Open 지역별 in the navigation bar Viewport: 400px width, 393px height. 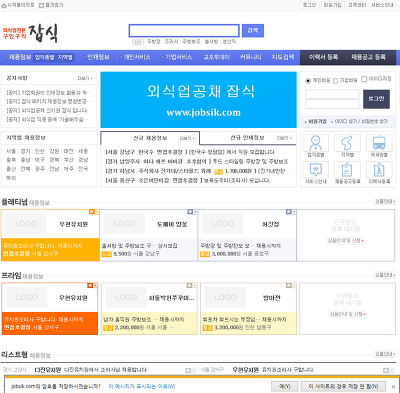pos(65,57)
